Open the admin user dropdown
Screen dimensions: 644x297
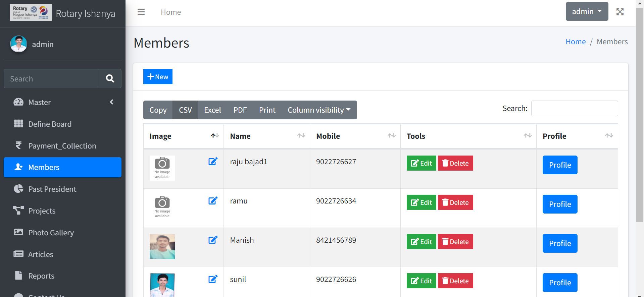click(x=587, y=12)
